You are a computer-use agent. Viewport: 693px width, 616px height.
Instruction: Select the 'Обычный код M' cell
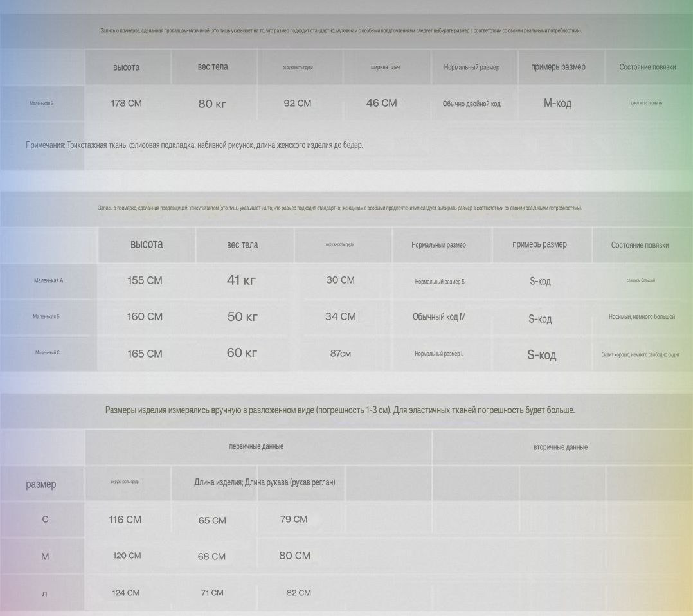(x=439, y=316)
